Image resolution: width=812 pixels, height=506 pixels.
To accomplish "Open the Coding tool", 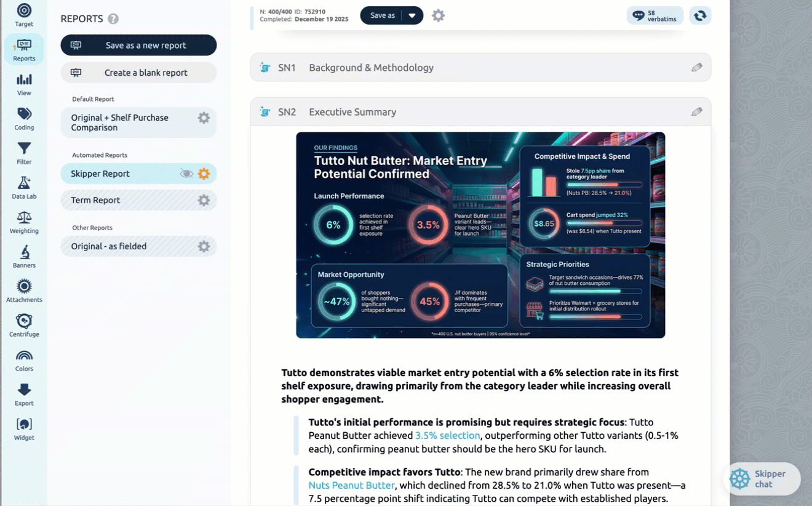I will pos(24,118).
